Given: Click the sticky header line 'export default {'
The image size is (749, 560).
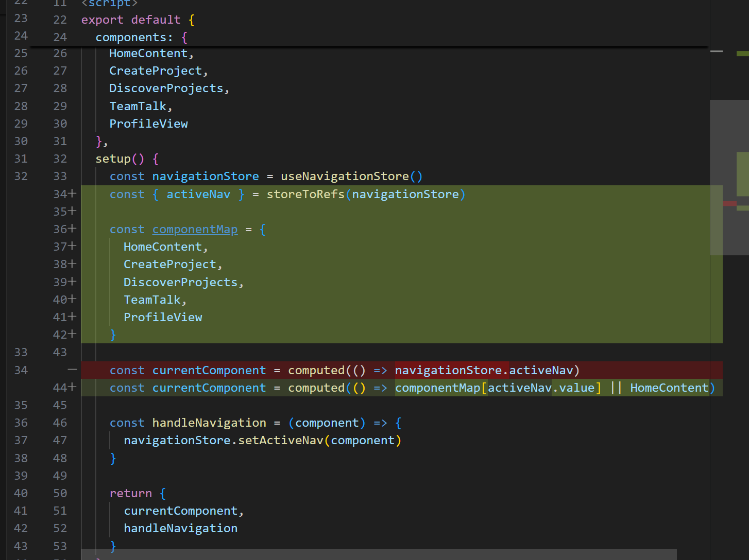Looking at the screenshot, I should (138, 20).
